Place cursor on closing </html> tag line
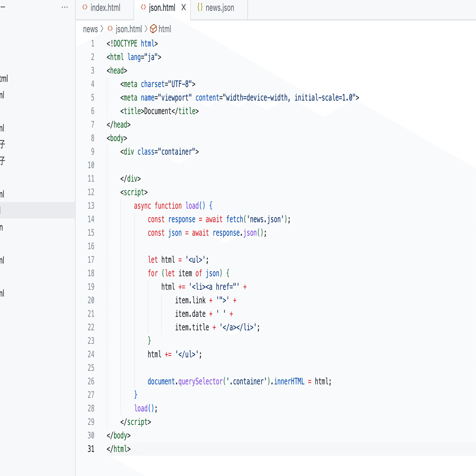Image resolution: width=476 pixels, height=476 pixels. (x=119, y=449)
